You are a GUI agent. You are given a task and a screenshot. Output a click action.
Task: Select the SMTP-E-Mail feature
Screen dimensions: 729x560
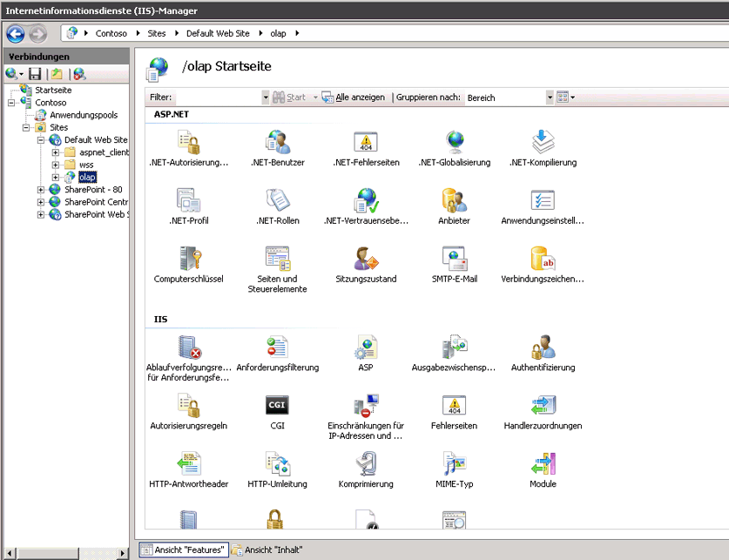(454, 260)
